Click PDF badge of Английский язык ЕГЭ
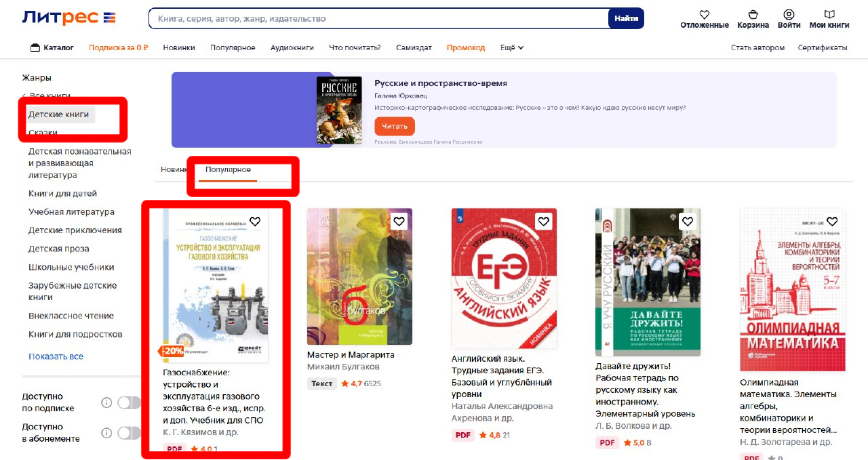 463,435
